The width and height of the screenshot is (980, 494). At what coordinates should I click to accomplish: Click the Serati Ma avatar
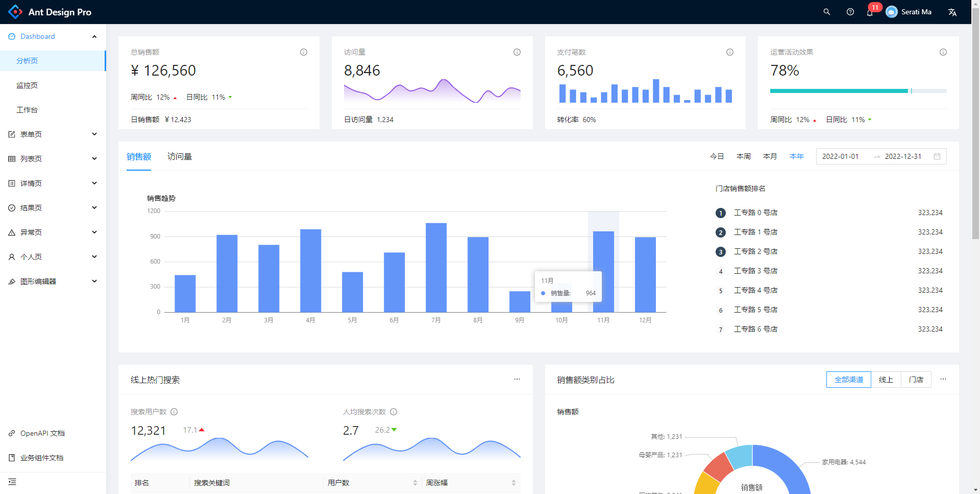point(891,12)
